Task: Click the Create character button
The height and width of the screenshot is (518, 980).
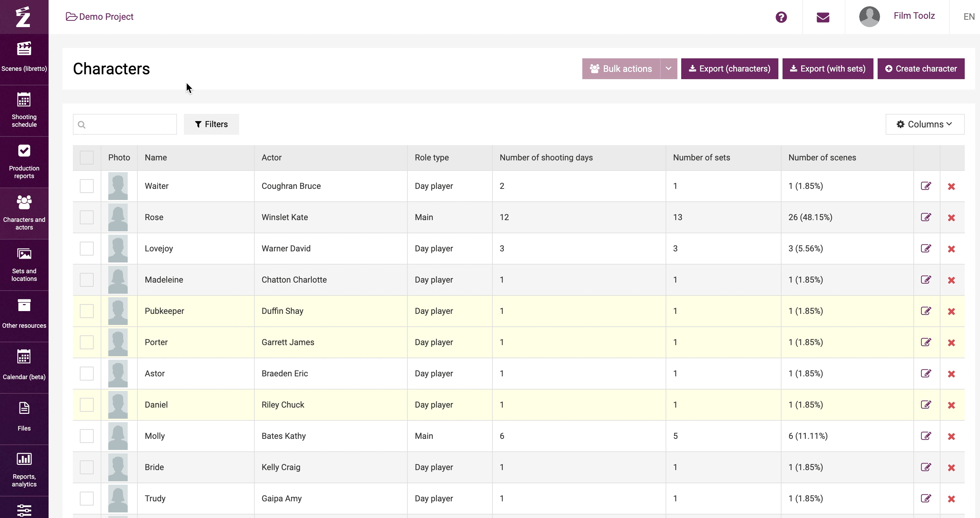Action: [921, 69]
